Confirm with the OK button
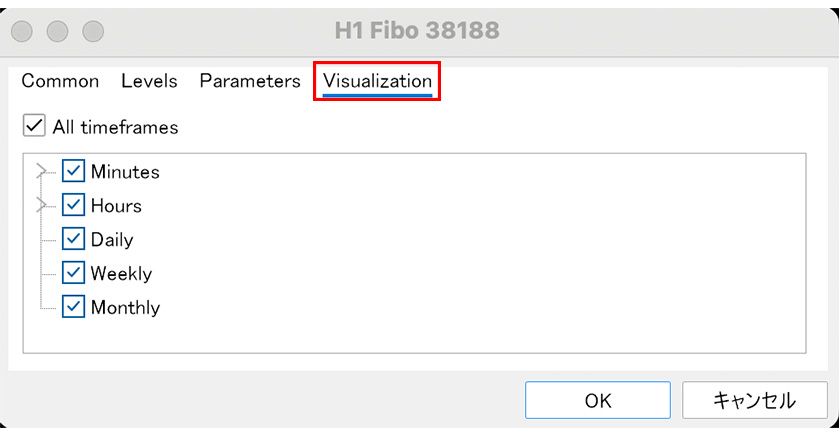The width and height of the screenshot is (840, 436). (x=598, y=400)
